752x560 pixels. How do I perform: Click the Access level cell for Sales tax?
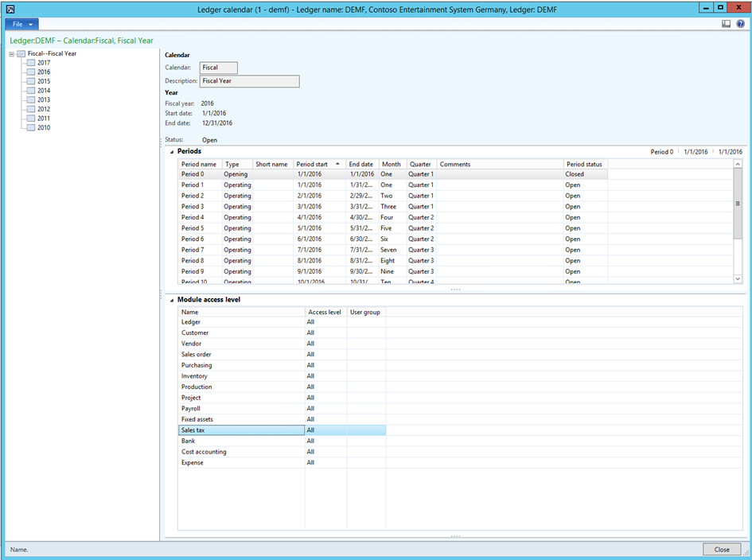pos(325,430)
